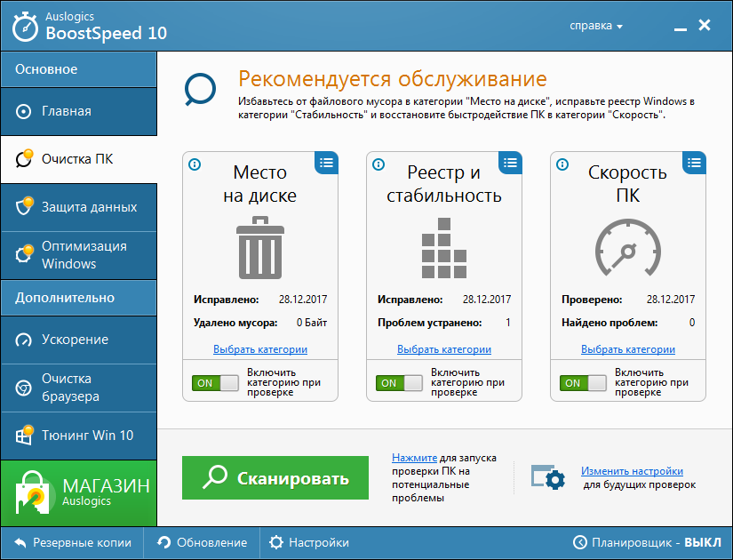Click the scheduler clock icon
Image resolution: width=733 pixels, height=560 pixels.
point(579,543)
